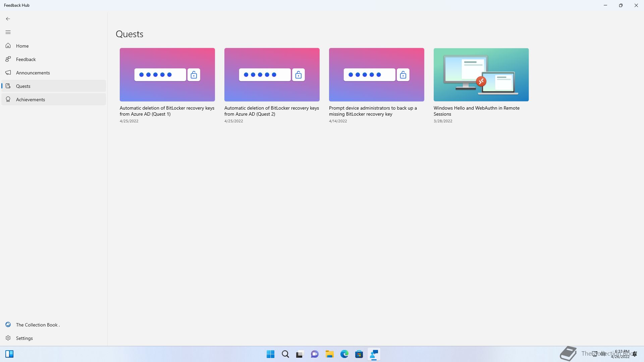The height and width of the screenshot is (362, 644).
Task: Open File Explorer from taskbar
Action: (x=329, y=354)
